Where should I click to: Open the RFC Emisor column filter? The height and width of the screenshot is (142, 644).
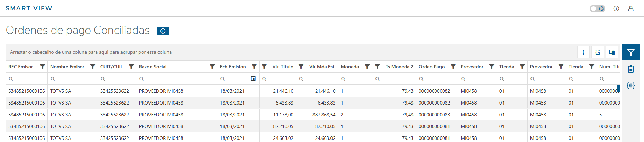(x=42, y=66)
